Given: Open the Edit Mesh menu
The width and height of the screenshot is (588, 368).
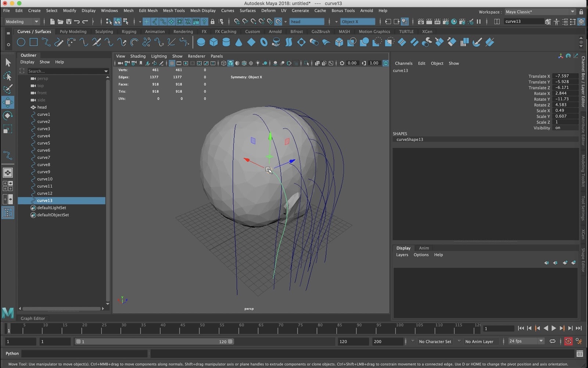Looking at the screenshot, I should point(148,11).
